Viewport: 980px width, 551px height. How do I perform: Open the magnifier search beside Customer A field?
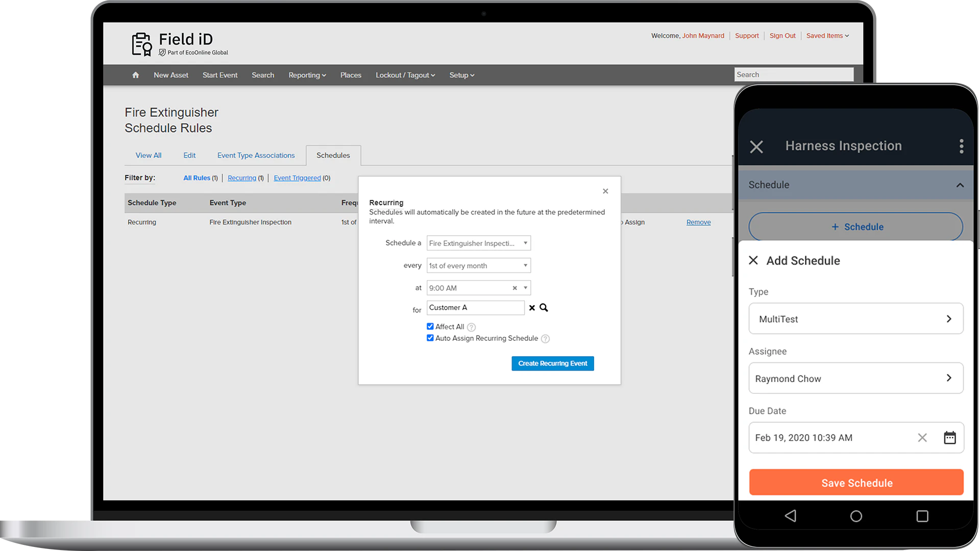(543, 308)
